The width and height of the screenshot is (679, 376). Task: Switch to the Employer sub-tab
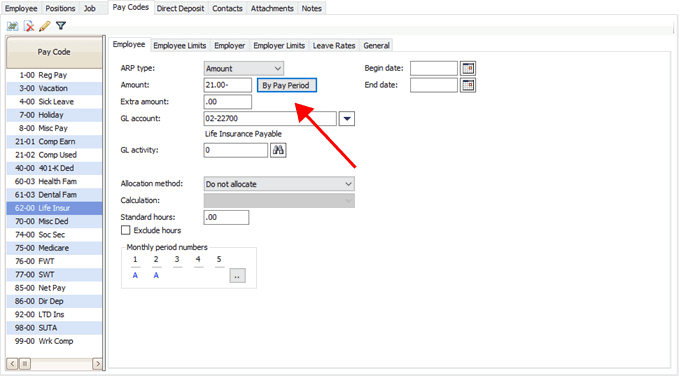230,45
